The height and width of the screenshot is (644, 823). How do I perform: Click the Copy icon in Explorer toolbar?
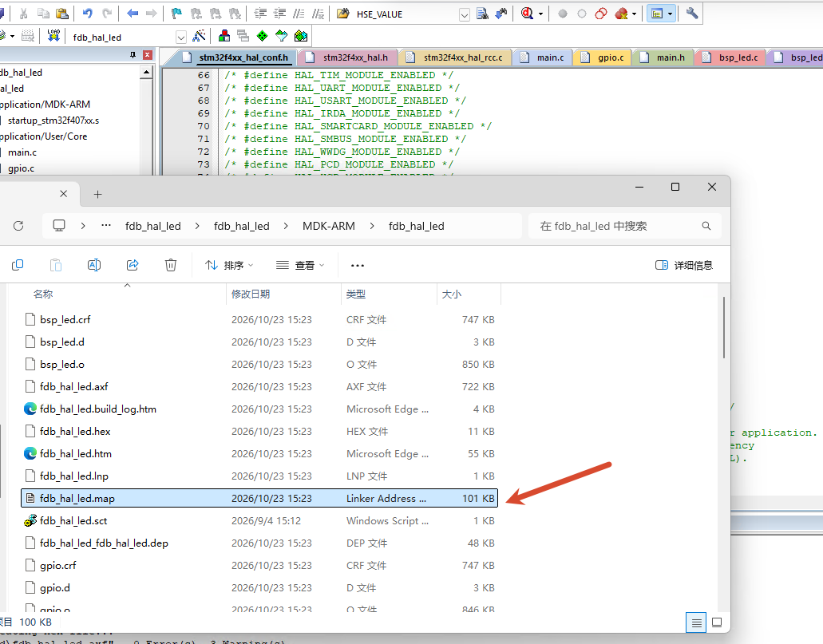point(18,265)
